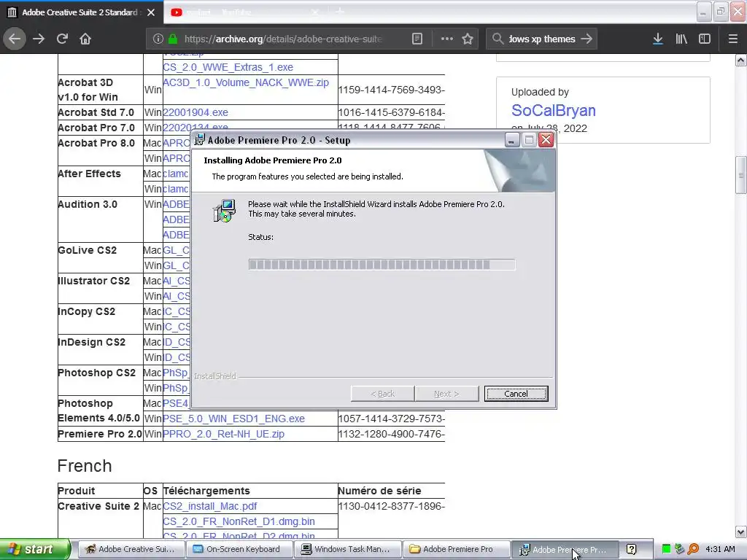Open the Windows Start menu

tap(35, 550)
